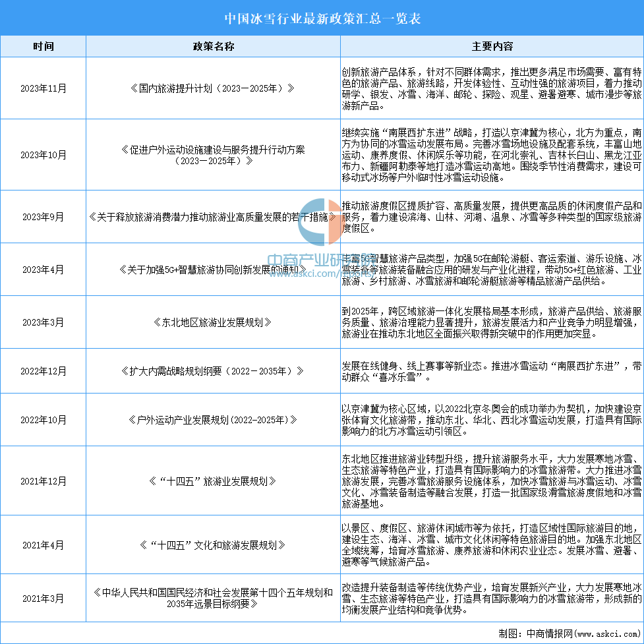The image size is (644, 644).
Task: Click content text starting 推动旅游度假区提质扩容
Action: pos(492,217)
